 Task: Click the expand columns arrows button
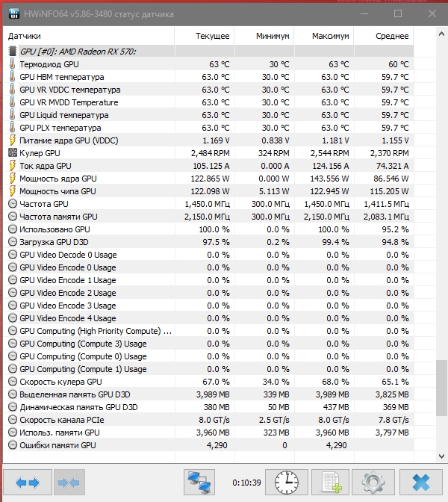[28, 483]
